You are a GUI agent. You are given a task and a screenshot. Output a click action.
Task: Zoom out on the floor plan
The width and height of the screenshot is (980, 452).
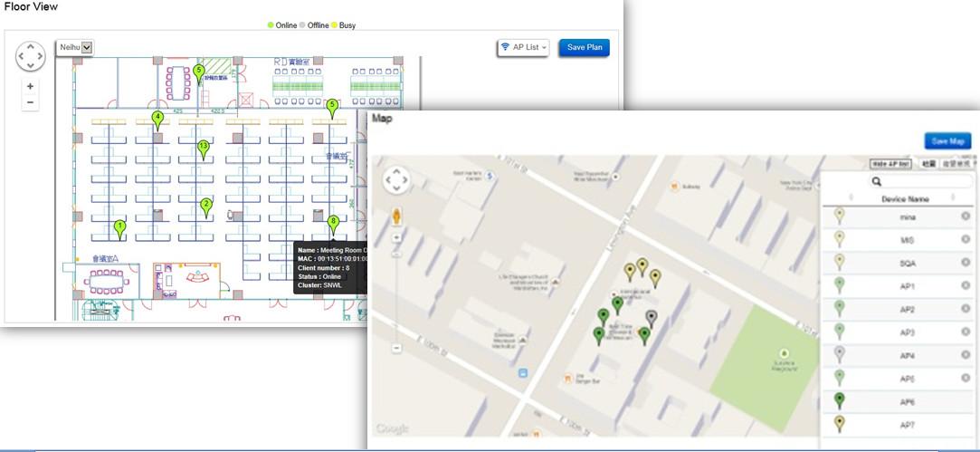pyautogui.click(x=31, y=103)
